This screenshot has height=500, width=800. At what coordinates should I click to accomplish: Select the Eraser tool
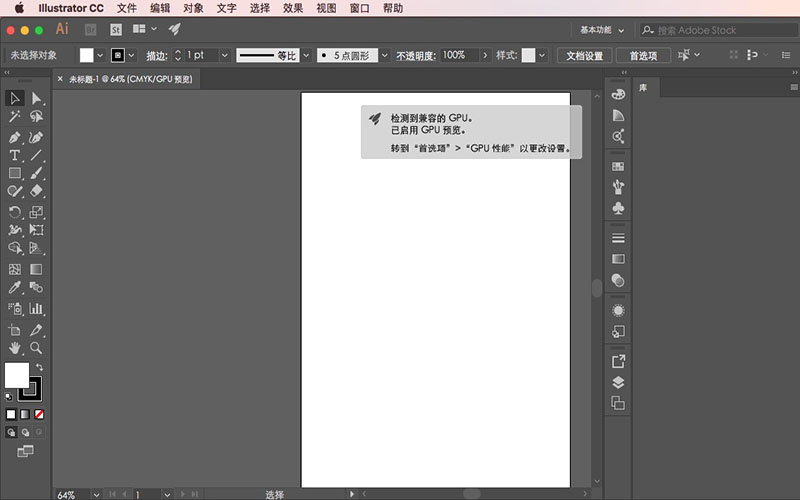(36, 191)
